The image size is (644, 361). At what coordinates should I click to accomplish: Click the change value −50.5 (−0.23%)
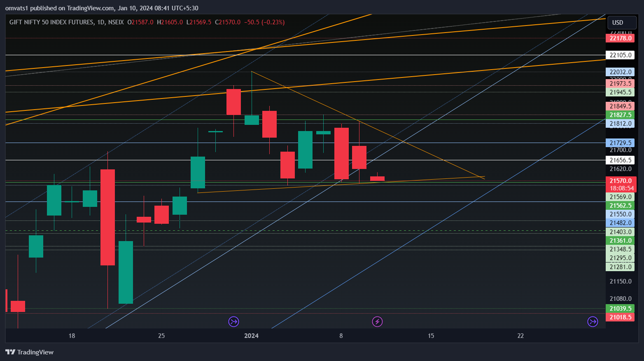pos(264,22)
